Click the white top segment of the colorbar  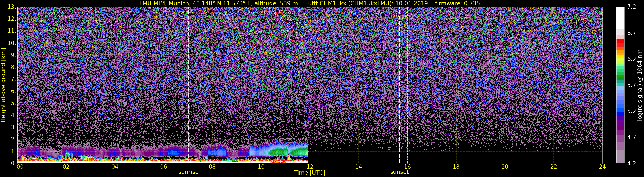(620, 18)
